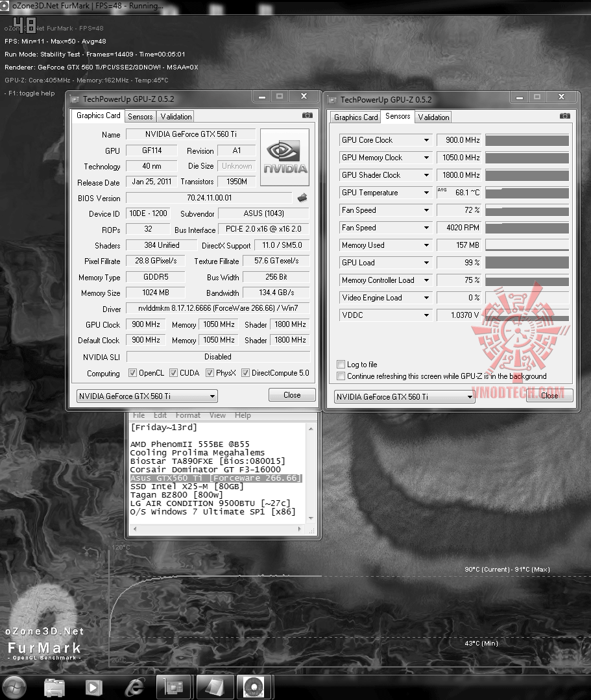591x700 pixels.
Task: Toggle the PhysX checkbox
Action: click(x=210, y=373)
